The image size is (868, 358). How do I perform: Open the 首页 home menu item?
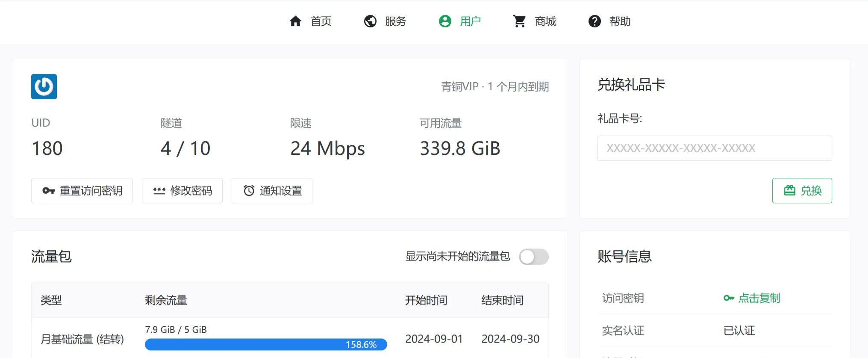point(321,21)
